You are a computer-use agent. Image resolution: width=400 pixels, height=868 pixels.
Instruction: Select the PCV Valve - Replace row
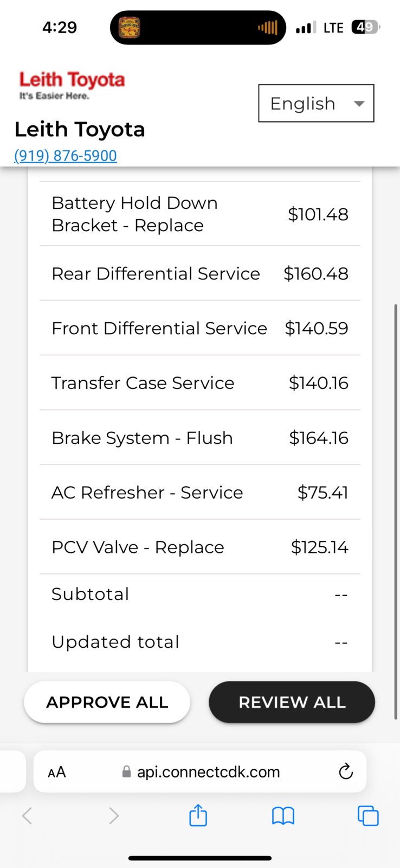coord(200,547)
